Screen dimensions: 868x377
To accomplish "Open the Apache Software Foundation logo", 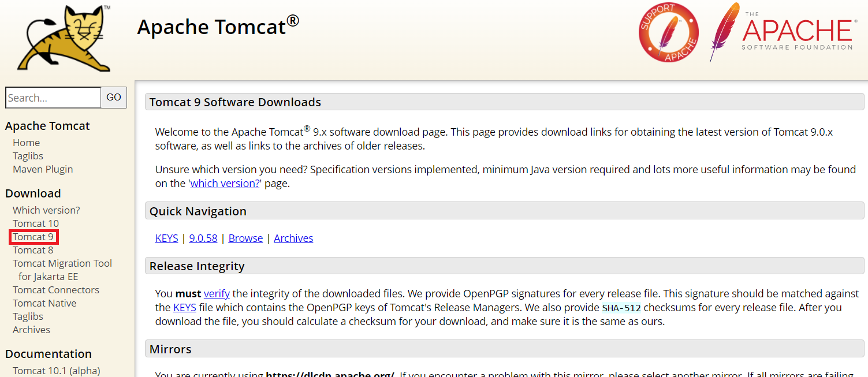I will [783, 32].
